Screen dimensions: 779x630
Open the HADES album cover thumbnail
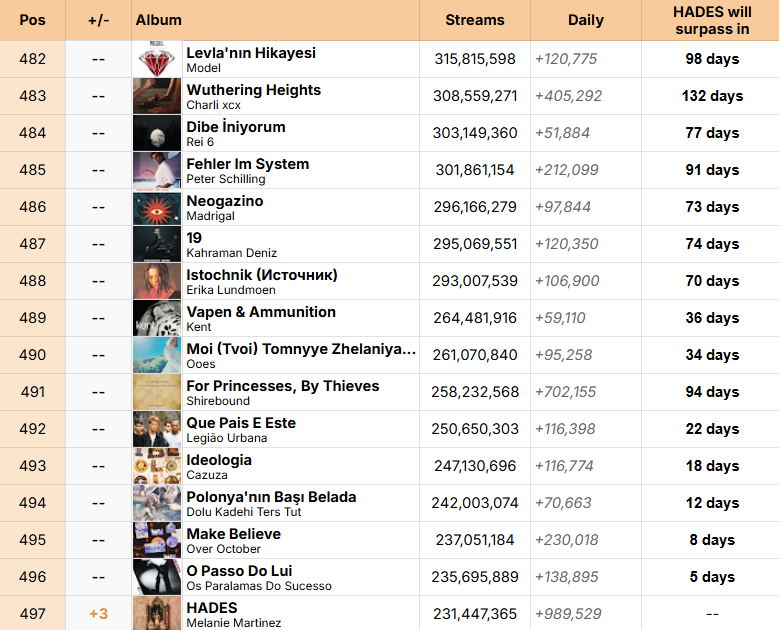157,614
